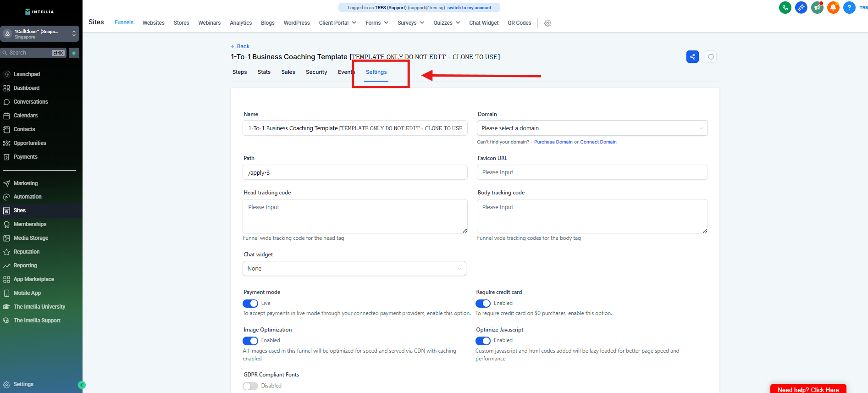Open the 1CallClose account switcher

point(40,34)
